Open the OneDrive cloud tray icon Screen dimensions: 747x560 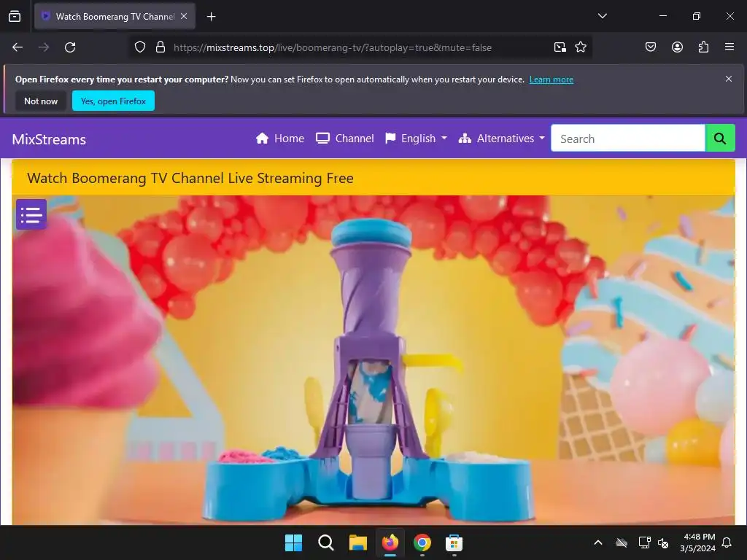(x=622, y=542)
